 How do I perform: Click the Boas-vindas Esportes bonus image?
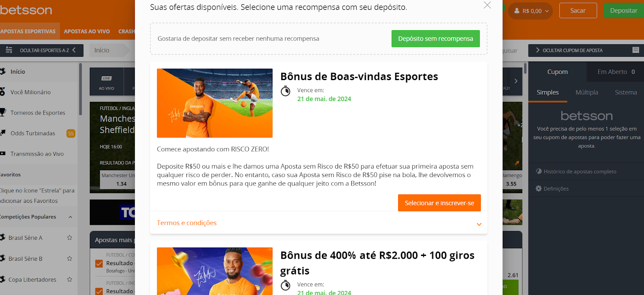point(215,103)
